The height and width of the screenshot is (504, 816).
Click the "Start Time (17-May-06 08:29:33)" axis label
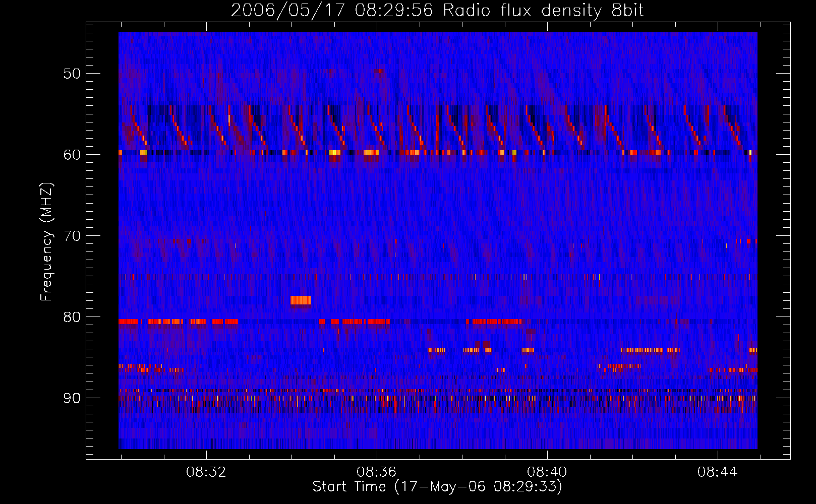coord(437,487)
